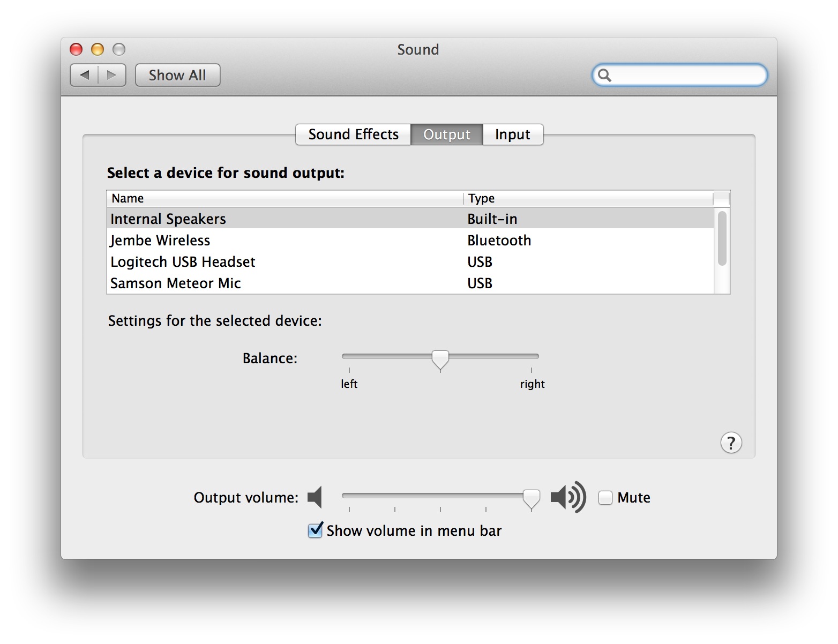The width and height of the screenshot is (838, 644).
Task: Click USB type for Samson Meteor Mic
Action: pyautogui.click(x=480, y=283)
